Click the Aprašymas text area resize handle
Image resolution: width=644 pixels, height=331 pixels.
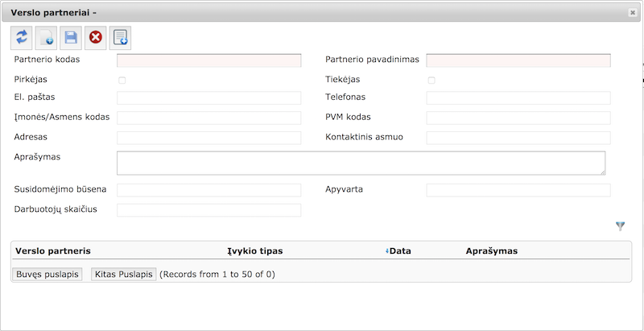point(602,172)
